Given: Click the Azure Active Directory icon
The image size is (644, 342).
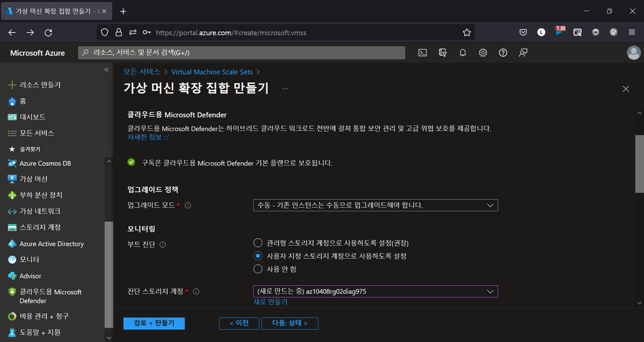Looking at the screenshot, I should point(12,244).
